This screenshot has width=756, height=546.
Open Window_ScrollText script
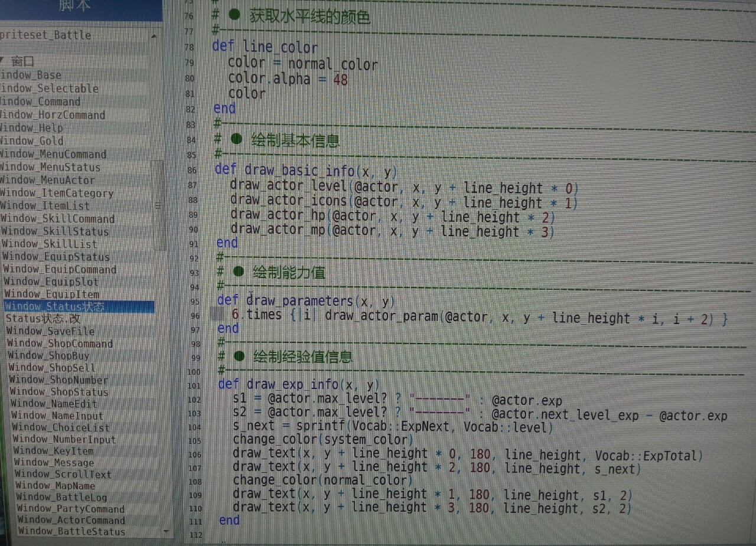pos(63,474)
